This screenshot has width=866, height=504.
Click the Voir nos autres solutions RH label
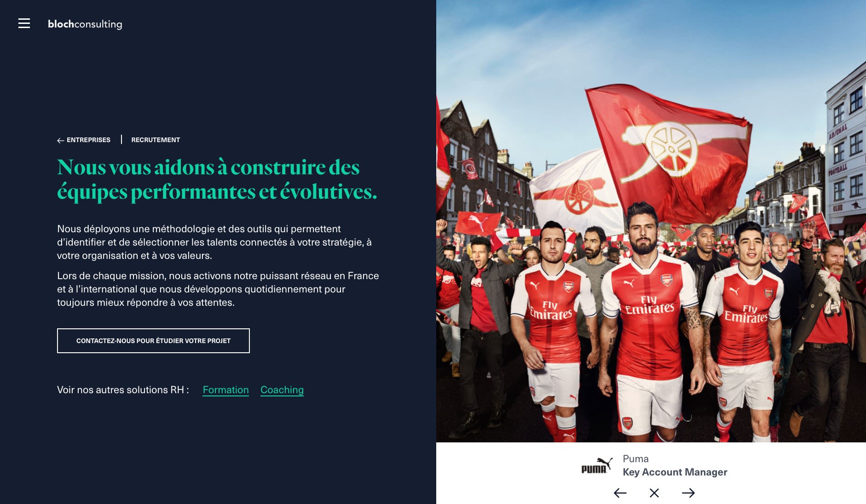pos(123,390)
